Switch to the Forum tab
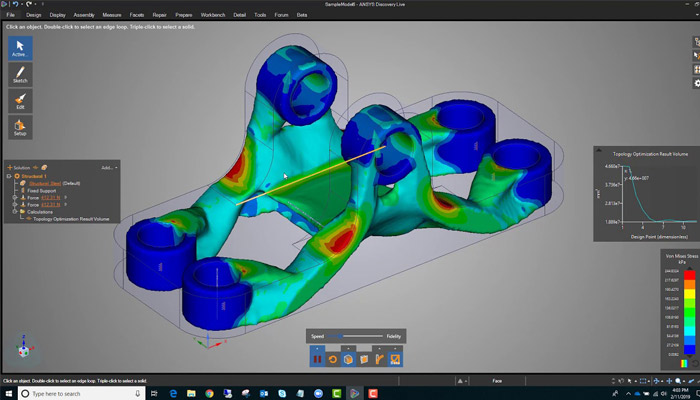 pyautogui.click(x=281, y=15)
